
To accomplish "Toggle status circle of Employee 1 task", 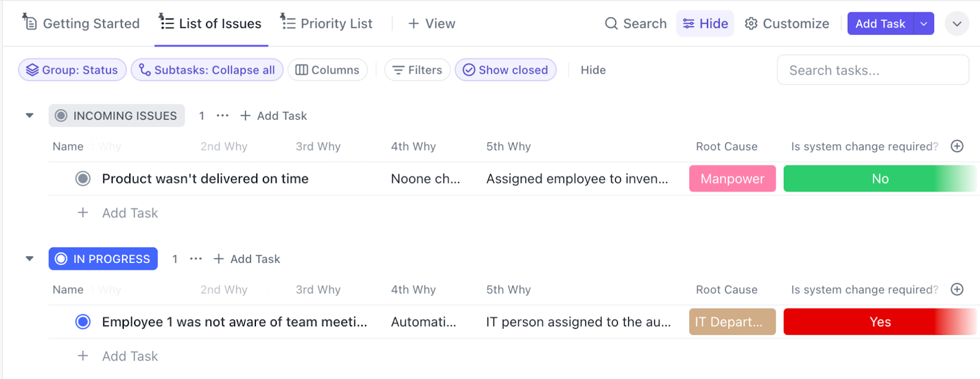I will [83, 322].
